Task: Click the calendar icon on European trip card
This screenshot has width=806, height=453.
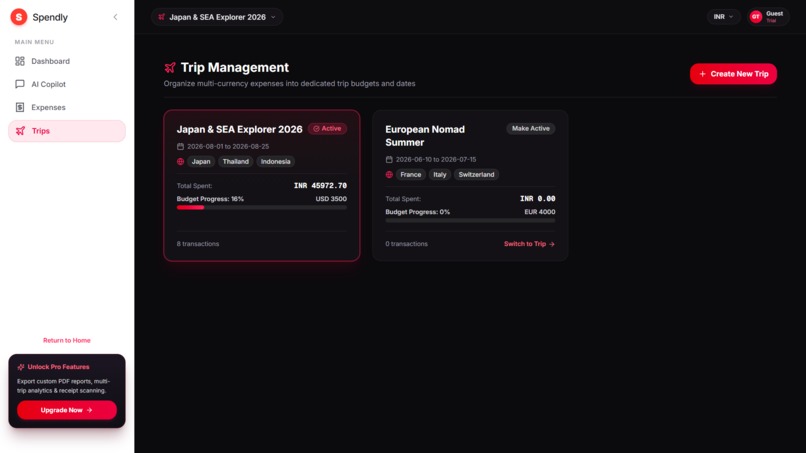Action: tap(389, 159)
